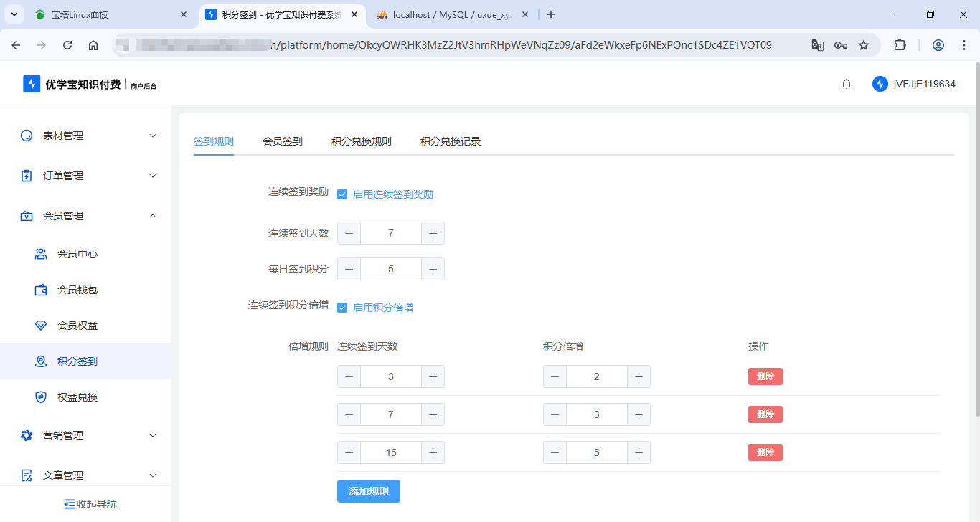Switch to the 会员签到 tab
This screenshot has width=980, height=522.
click(281, 141)
